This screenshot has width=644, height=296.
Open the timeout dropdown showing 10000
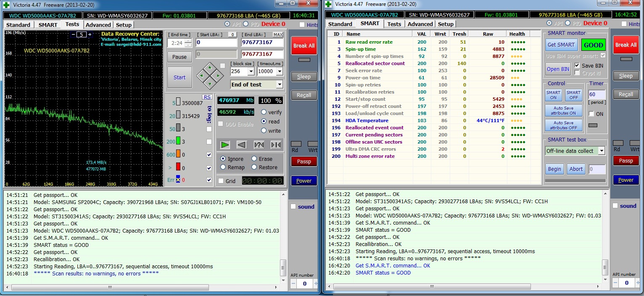pyautogui.click(x=280, y=71)
